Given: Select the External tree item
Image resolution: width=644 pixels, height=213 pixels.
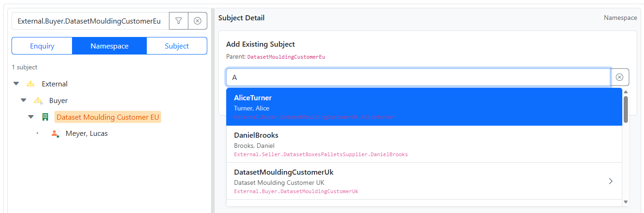Looking at the screenshot, I should [x=54, y=84].
